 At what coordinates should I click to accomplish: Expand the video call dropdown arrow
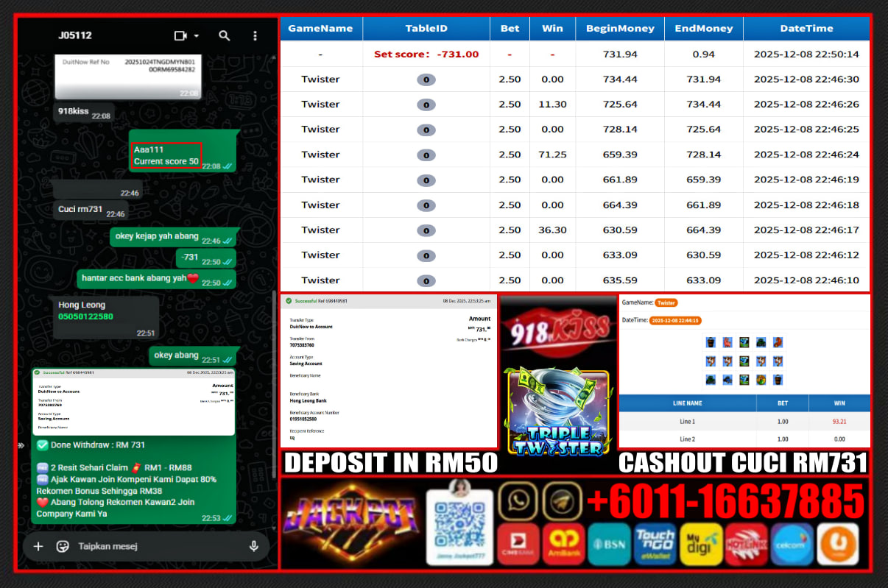(x=197, y=35)
